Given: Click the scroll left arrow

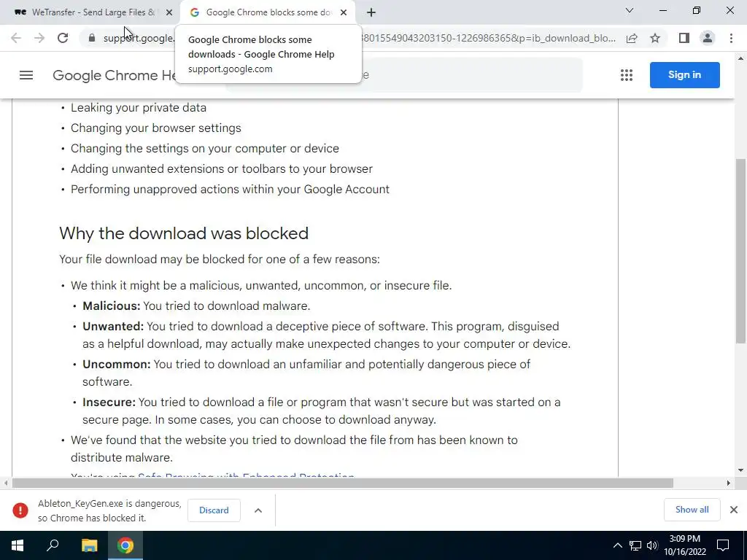Looking at the screenshot, I should 5,483.
